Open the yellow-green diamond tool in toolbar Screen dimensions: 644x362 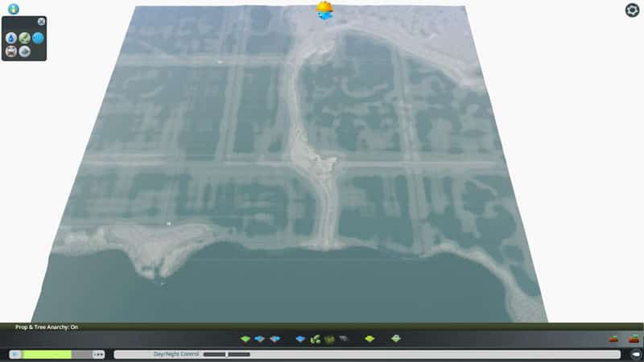(369, 339)
